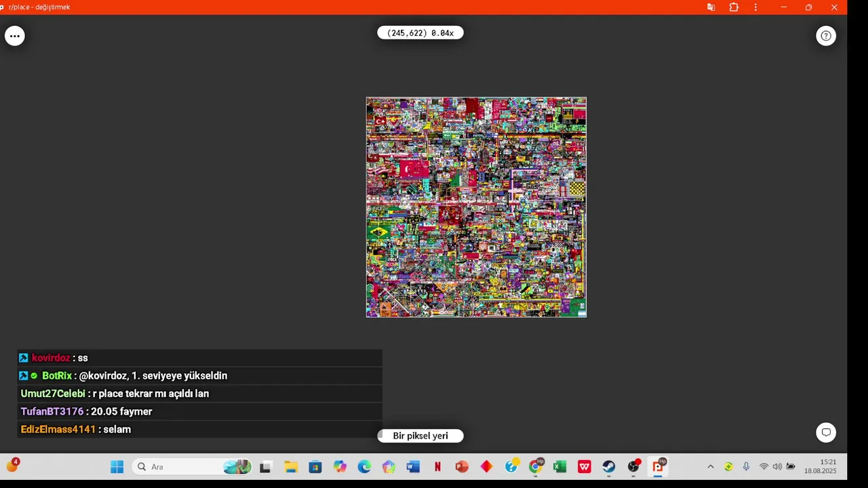The image size is (868, 488).
Task: Open WPS Office from the taskbar
Action: (584, 466)
